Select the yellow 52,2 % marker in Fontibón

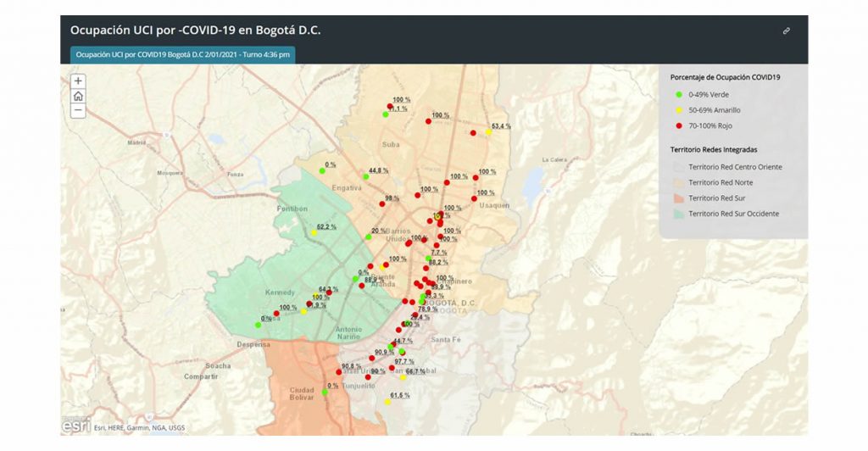(314, 232)
